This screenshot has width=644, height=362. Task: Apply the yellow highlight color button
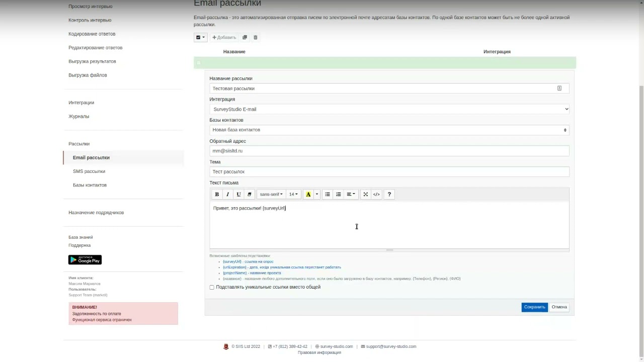click(308, 195)
